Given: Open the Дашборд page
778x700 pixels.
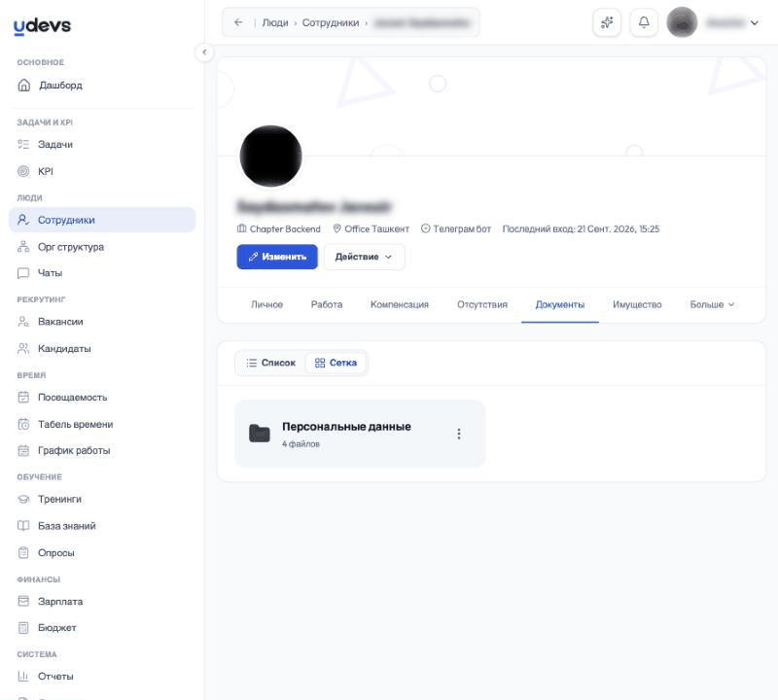Looking at the screenshot, I should [x=102, y=86].
